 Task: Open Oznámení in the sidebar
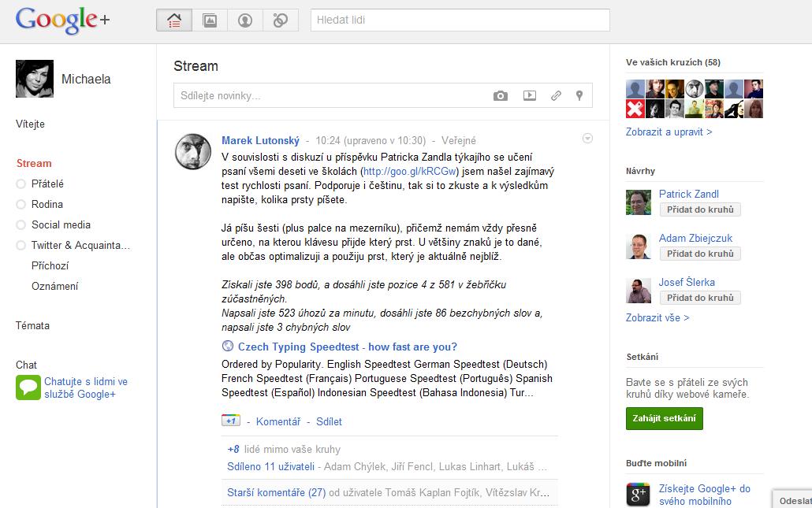(x=55, y=286)
